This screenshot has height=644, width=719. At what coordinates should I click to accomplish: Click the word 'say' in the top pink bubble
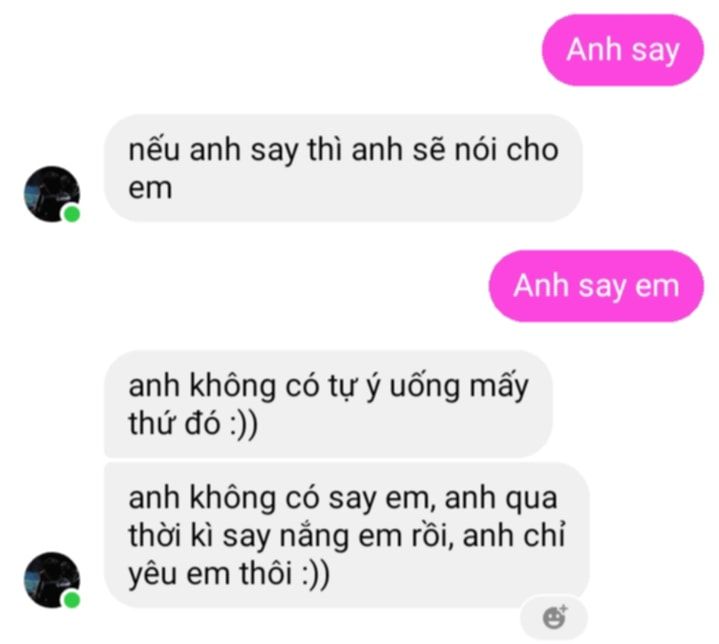(x=655, y=51)
